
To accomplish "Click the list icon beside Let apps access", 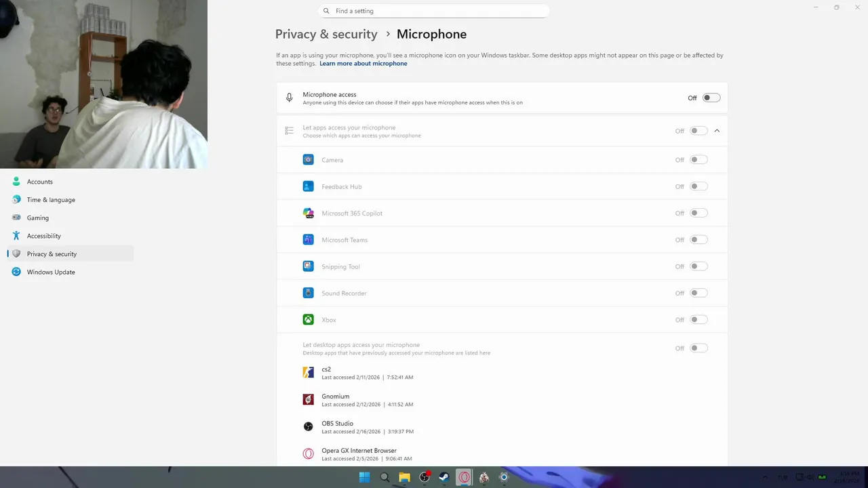I will click(289, 131).
